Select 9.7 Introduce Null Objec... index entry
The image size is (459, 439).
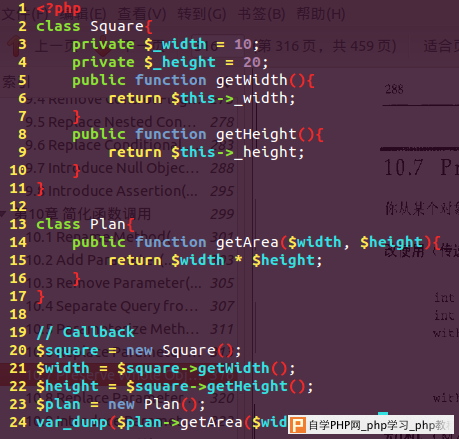pos(112,168)
